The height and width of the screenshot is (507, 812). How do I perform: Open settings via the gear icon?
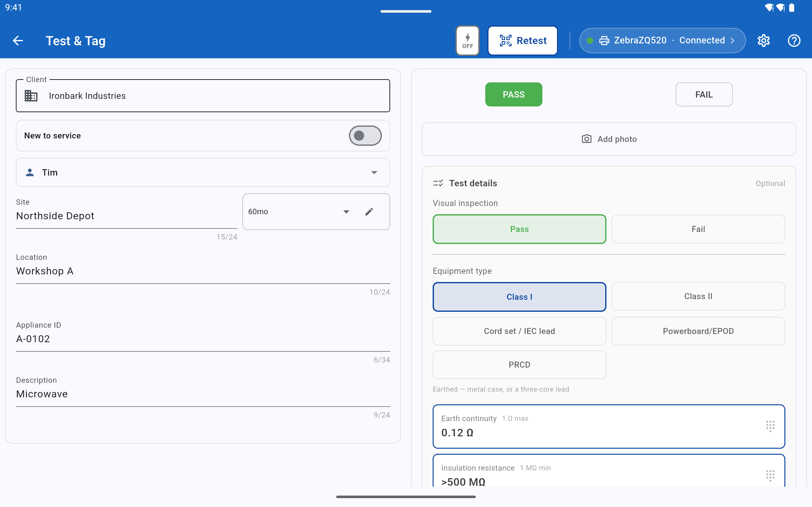[x=764, y=41]
